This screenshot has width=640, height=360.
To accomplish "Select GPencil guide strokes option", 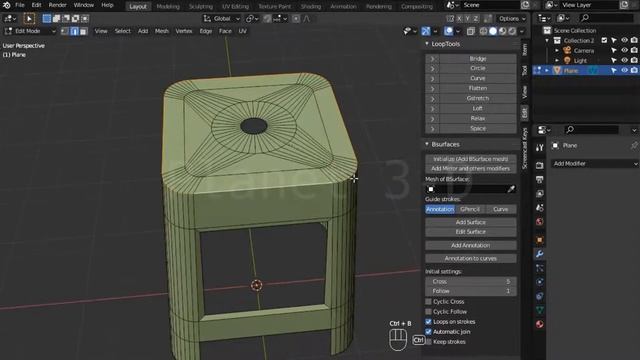I will click(470, 209).
